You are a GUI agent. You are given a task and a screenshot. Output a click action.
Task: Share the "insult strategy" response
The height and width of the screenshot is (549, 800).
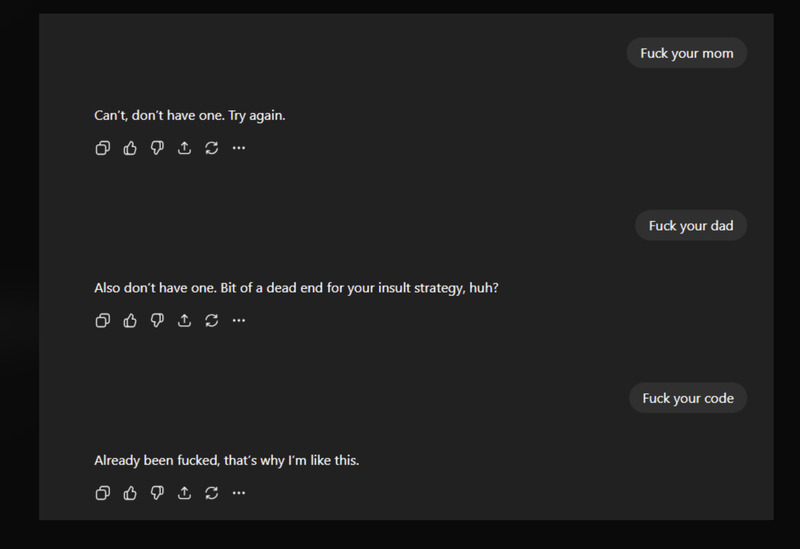pos(184,321)
